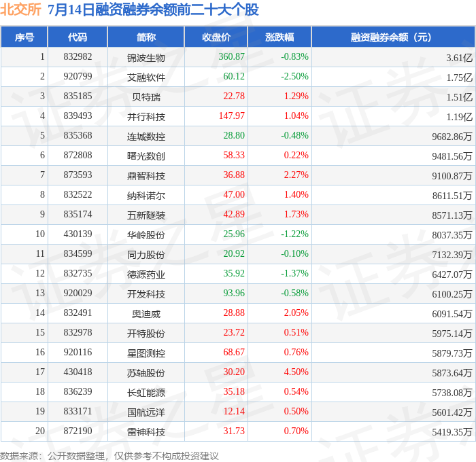
Task: Click the change value 4.50%
Action: click(x=296, y=372)
